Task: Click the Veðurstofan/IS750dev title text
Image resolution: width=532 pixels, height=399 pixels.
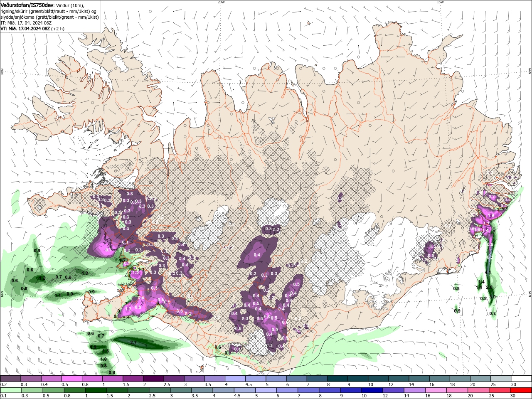Action: pos(27,5)
